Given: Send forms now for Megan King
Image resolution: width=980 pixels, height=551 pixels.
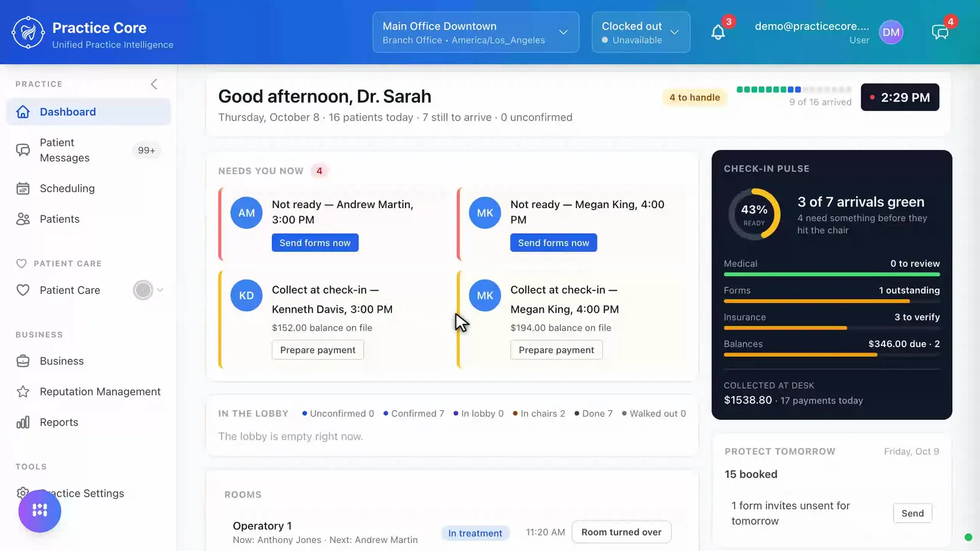Looking at the screenshot, I should coord(554,243).
